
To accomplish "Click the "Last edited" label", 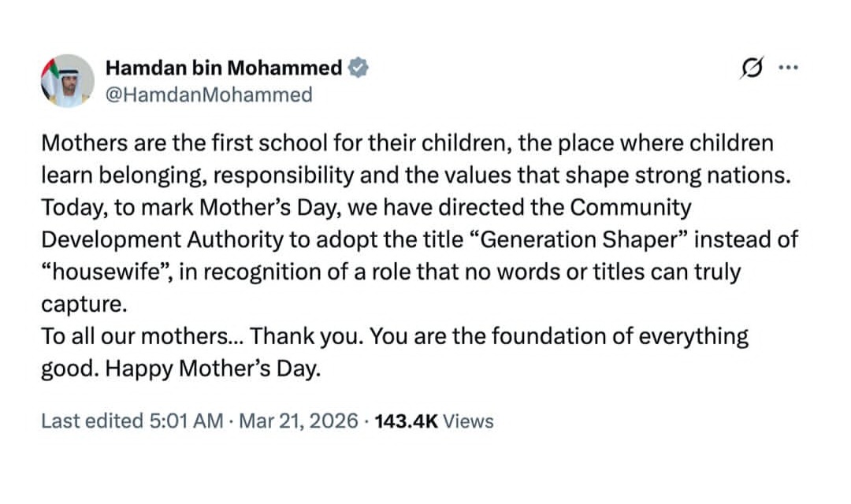I will [91, 421].
